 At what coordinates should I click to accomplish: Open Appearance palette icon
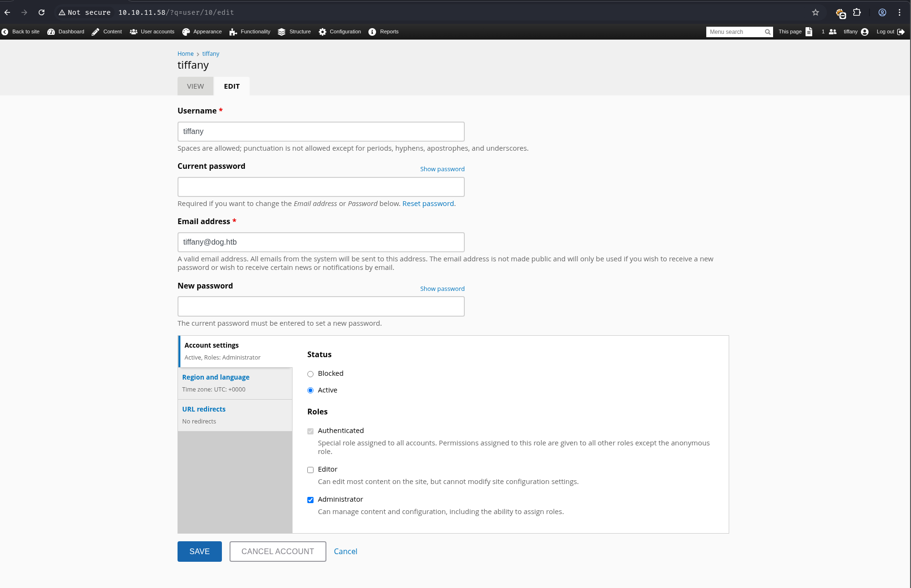(186, 32)
